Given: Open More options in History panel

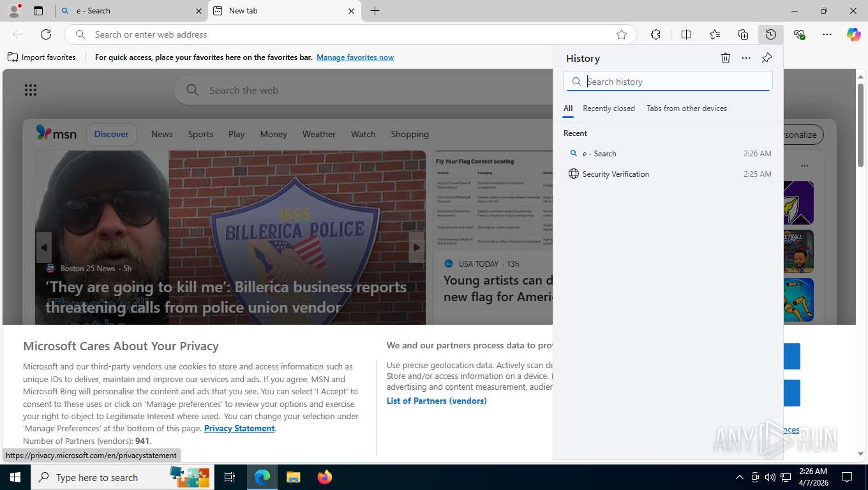Looking at the screenshot, I should click(x=746, y=58).
